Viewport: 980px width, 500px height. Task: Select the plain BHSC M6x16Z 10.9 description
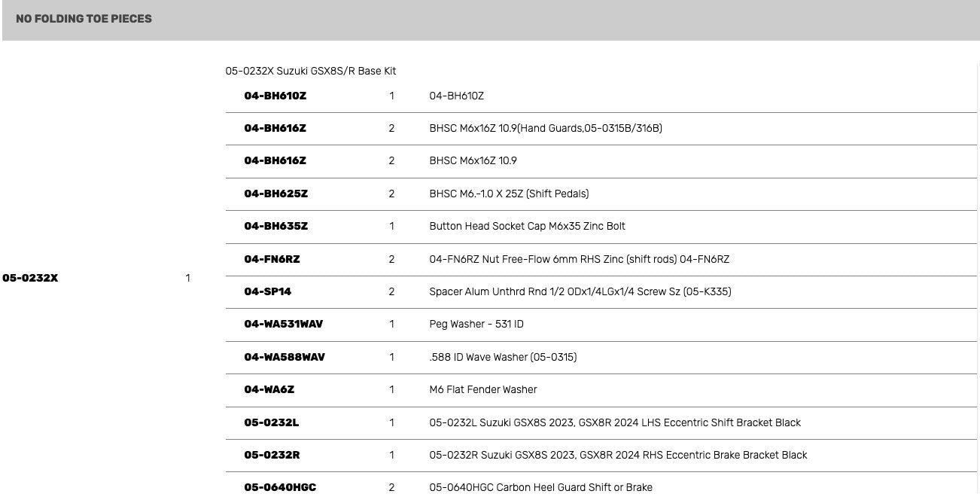click(x=473, y=160)
